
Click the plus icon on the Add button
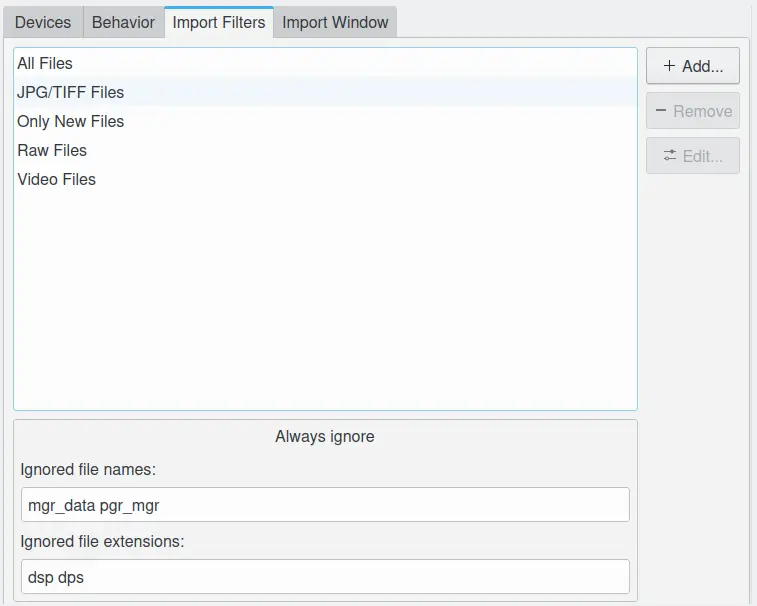pyautogui.click(x=669, y=66)
